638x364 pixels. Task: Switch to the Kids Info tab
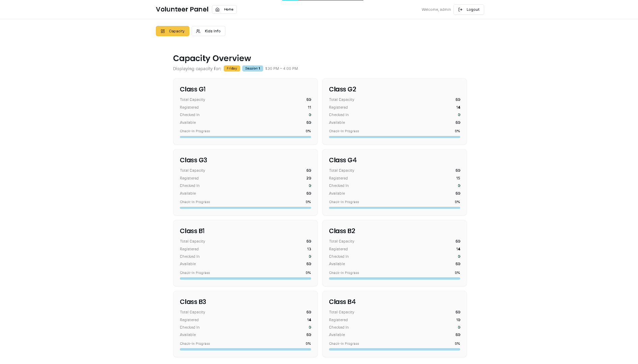[208, 31]
